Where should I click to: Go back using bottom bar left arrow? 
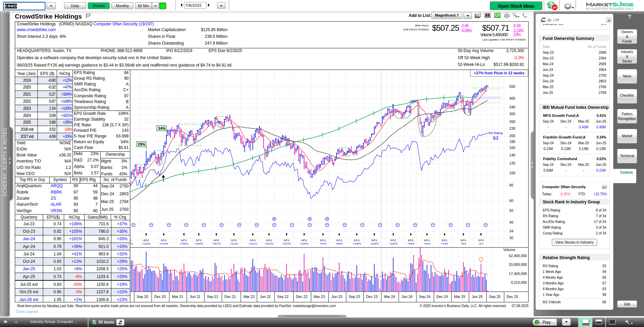click(x=5, y=322)
